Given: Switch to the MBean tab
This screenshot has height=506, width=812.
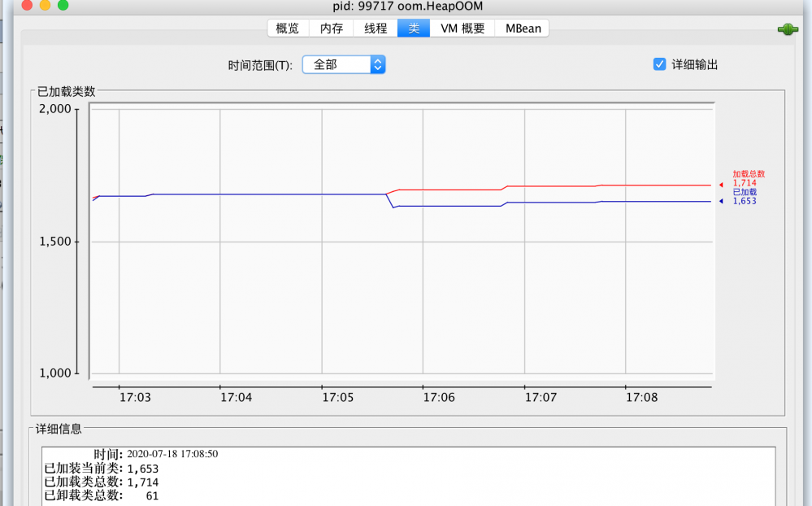Looking at the screenshot, I should (x=523, y=28).
